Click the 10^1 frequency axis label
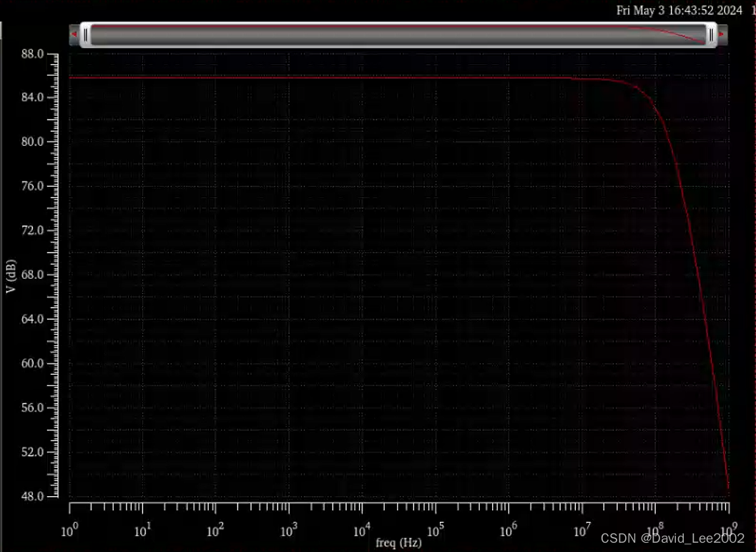Viewport: 756px width, 552px height. pos(142,531)
